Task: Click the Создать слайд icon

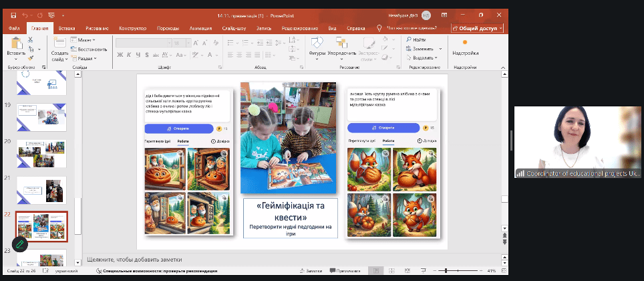Action: coord(59,43)
